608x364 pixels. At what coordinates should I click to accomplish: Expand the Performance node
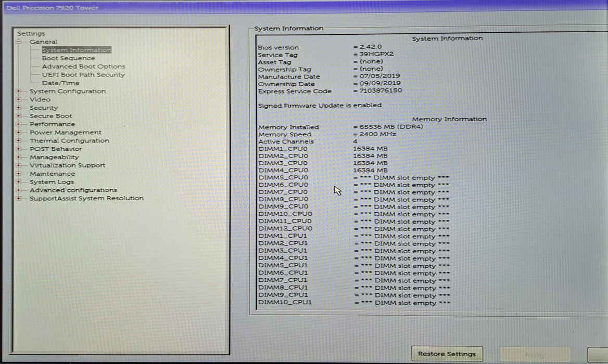click(18, 124)
